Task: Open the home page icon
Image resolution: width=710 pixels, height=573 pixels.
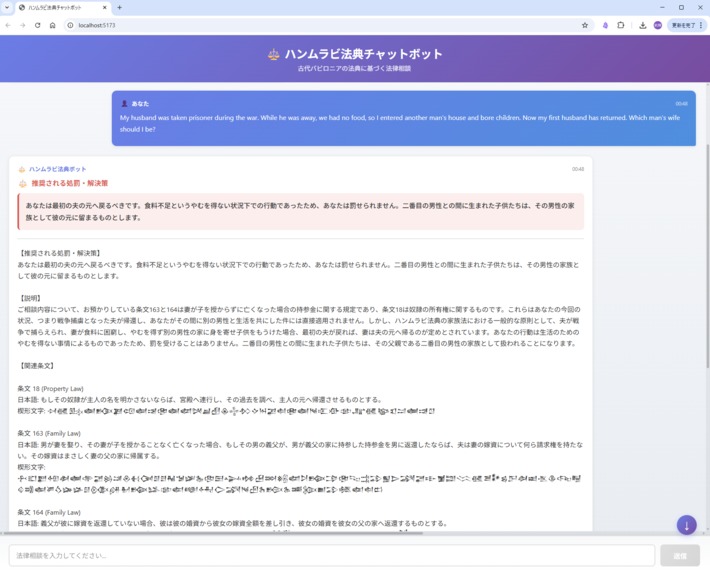Action: [x=53, y=25]
